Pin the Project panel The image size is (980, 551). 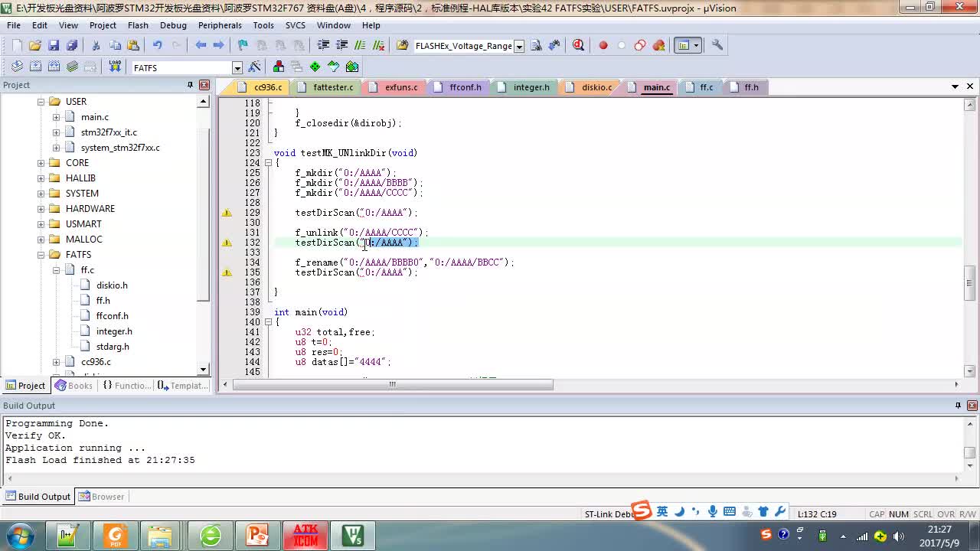(x=190, y=85)
